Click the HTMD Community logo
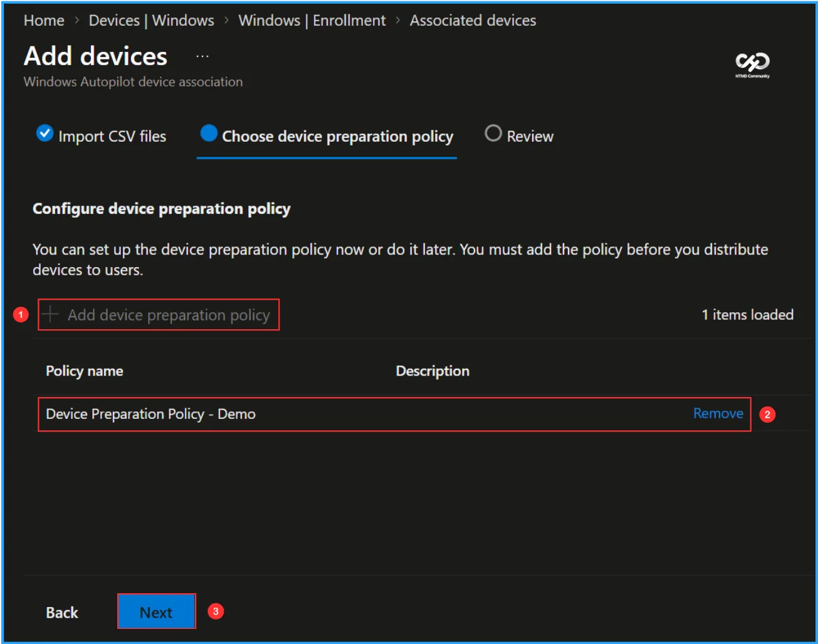 pos(752,65)
